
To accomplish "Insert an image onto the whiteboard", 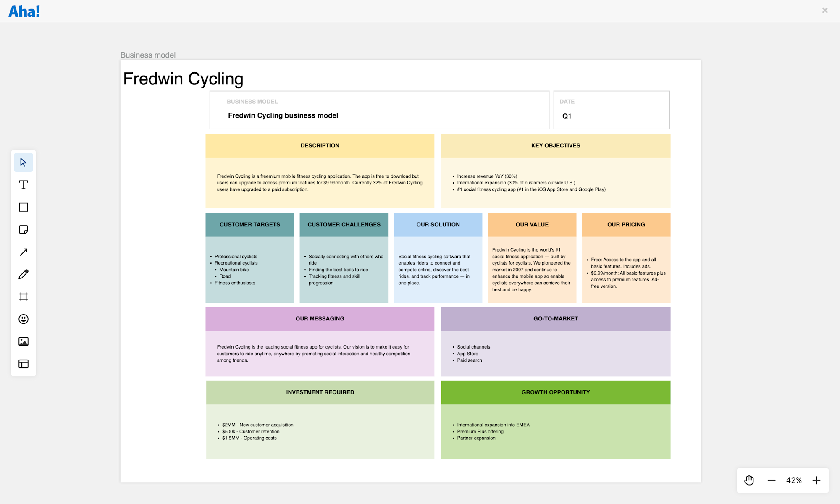I will coord(24,341).
